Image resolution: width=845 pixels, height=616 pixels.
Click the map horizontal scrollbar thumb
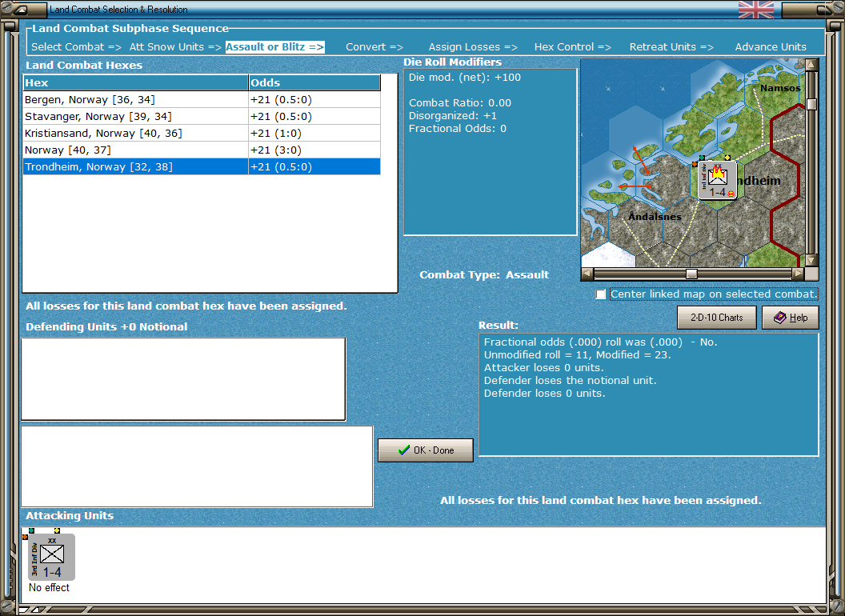691,274
